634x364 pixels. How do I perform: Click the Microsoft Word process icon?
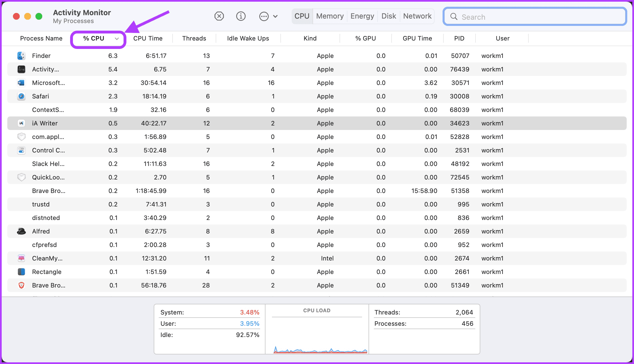[21, 83]
